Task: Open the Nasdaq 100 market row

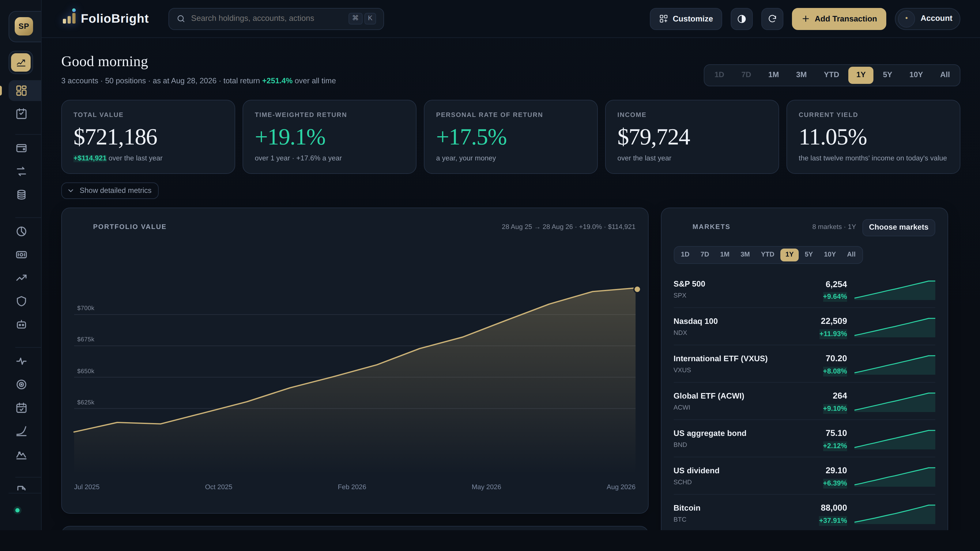Action: [x=804, y=327]
